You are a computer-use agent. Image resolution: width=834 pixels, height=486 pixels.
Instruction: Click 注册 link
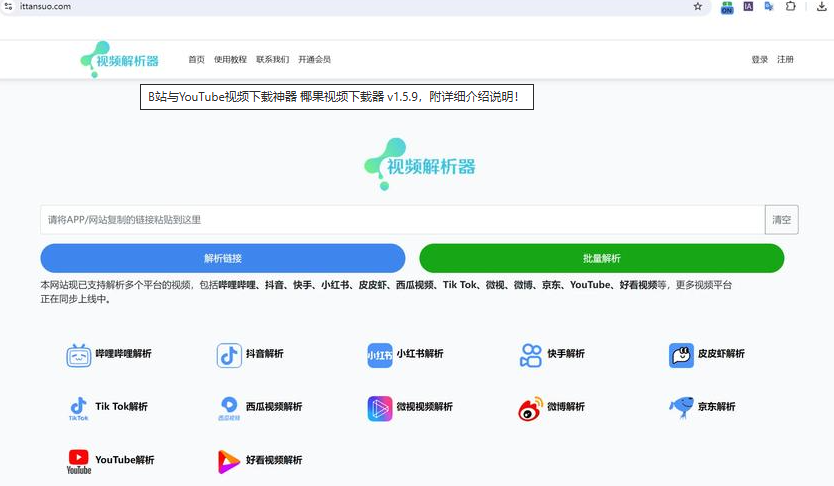coord(785,60)
